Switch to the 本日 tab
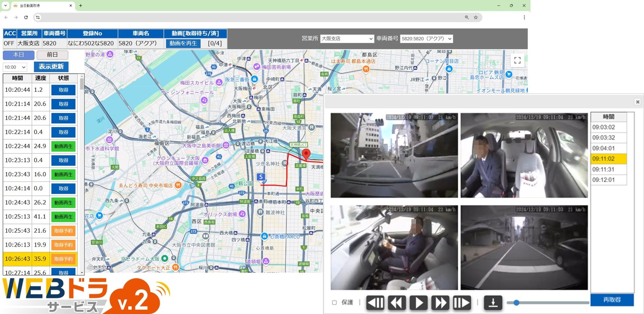Viewport: 644px width, 314px height. click(18, 55)
